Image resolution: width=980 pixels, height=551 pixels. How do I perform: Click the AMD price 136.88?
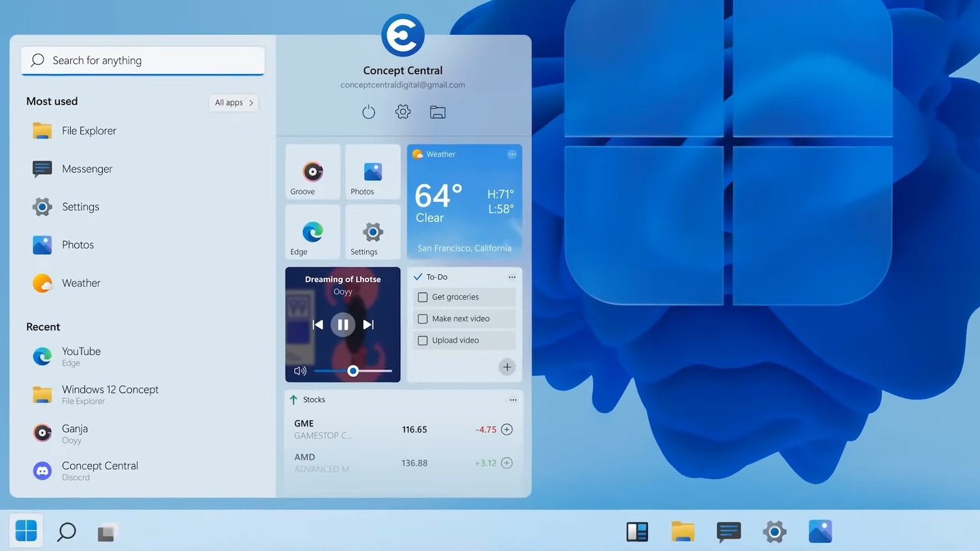414,463
